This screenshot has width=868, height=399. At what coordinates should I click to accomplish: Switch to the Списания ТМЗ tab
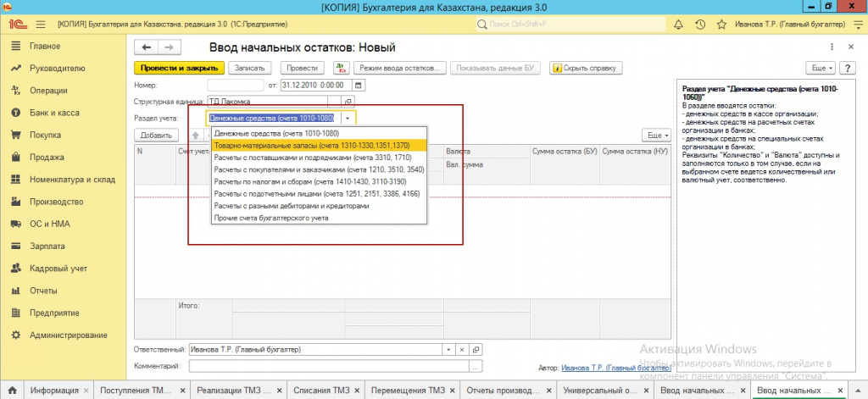(321, 391)
